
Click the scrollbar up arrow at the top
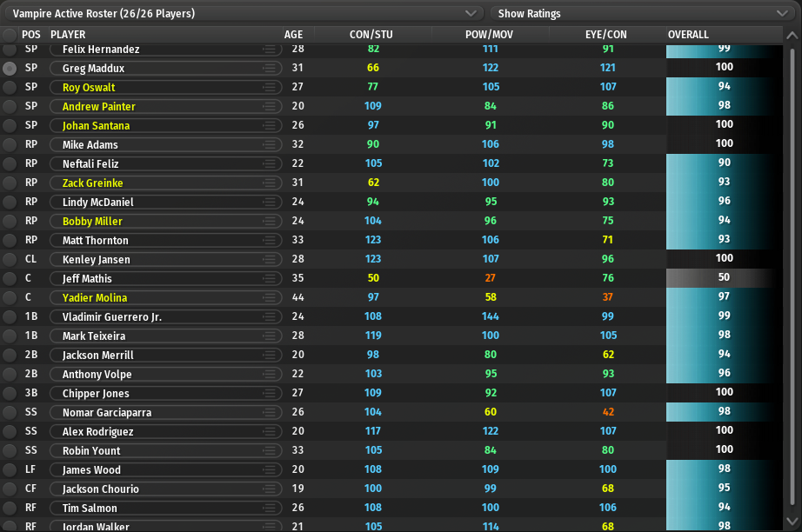(791, 36)
